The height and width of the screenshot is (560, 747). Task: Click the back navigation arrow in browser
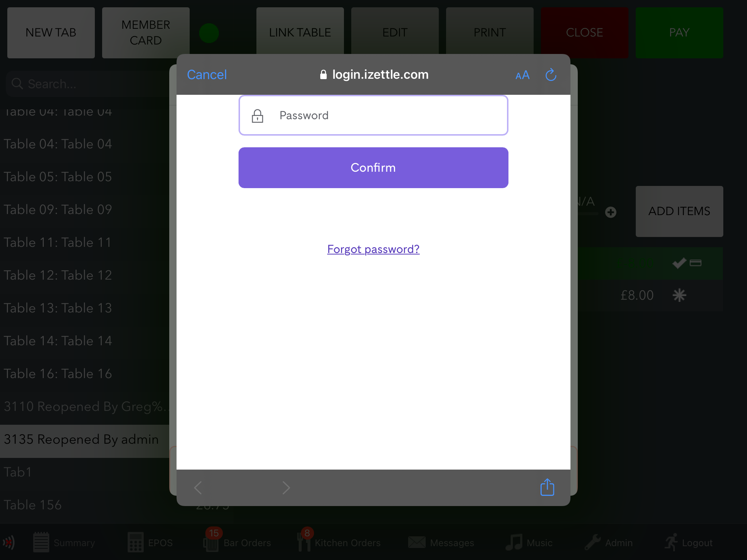click(198, 488)
